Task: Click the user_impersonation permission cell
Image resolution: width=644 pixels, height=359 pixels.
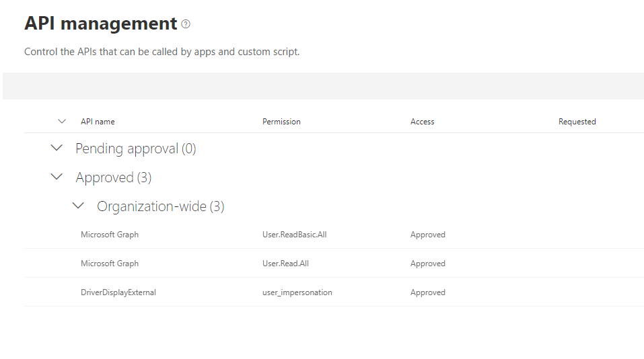Action: click(297, 292)
